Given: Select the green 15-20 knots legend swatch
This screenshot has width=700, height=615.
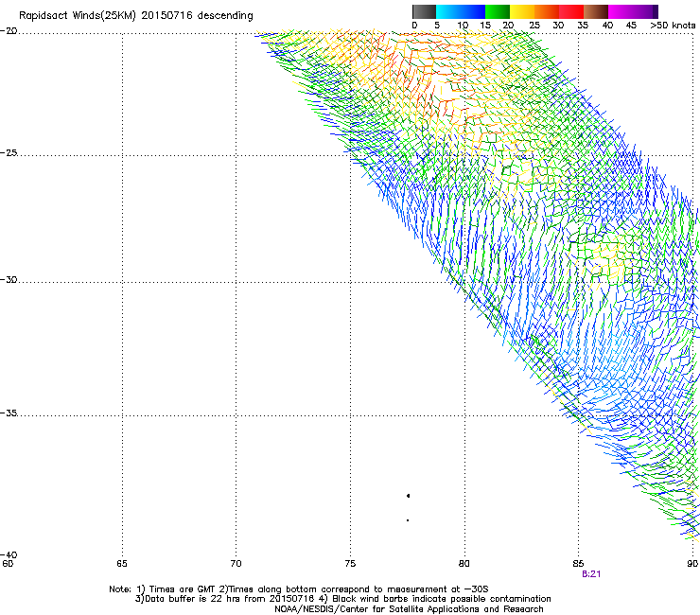Looking at the screenshot, I should [498, 11].
